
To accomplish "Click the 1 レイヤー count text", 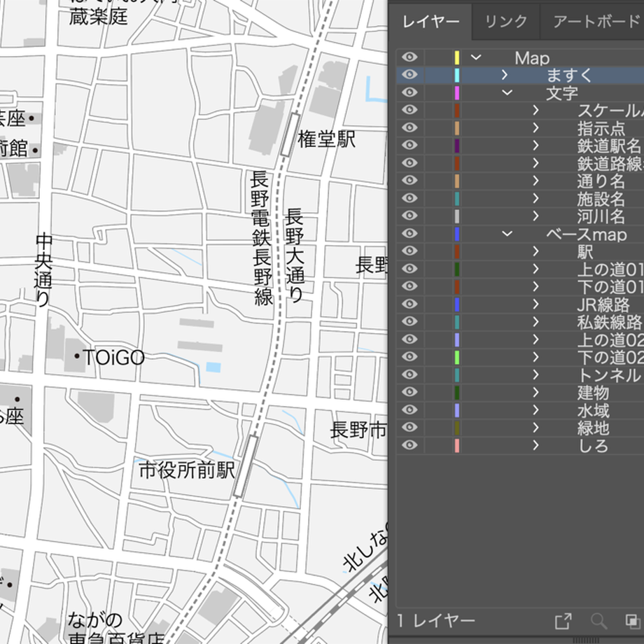I will (x=436, y=621).
